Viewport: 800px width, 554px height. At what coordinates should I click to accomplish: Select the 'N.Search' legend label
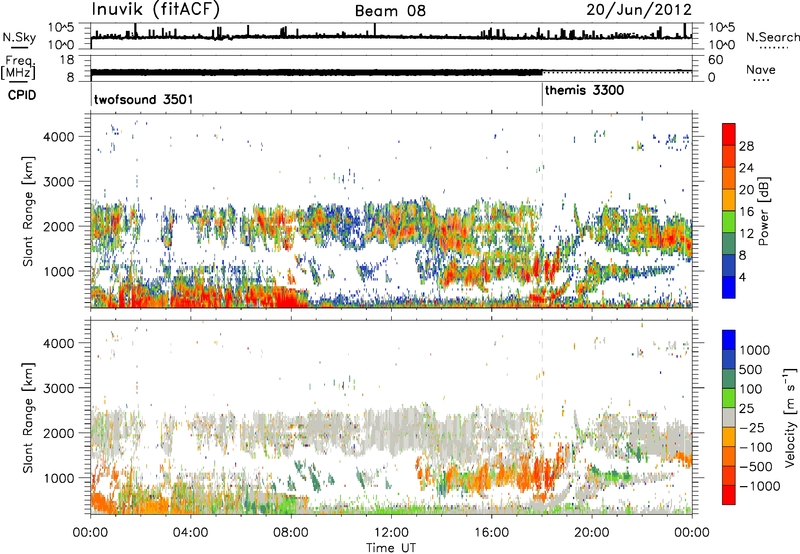tap(772, 37)
